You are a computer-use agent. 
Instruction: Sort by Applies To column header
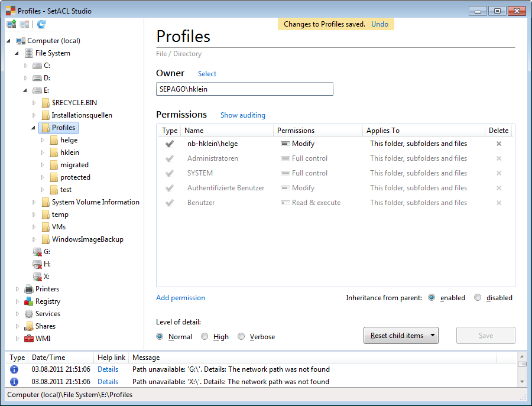424,131
